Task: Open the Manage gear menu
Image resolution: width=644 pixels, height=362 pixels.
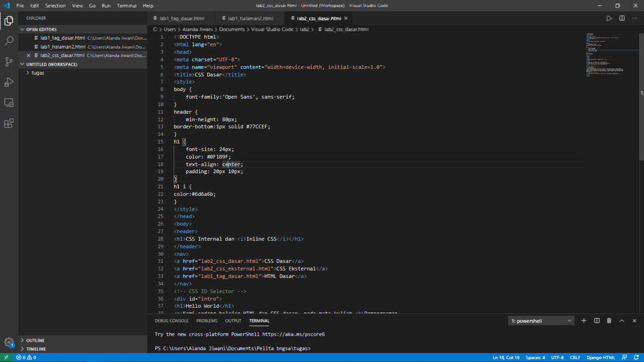Action: click(9, 343)
